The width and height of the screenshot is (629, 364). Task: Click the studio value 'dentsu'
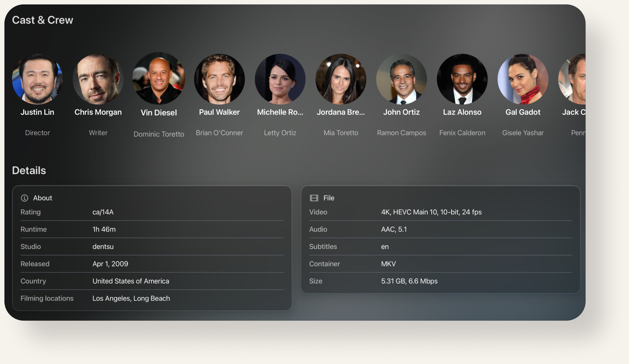103,247
